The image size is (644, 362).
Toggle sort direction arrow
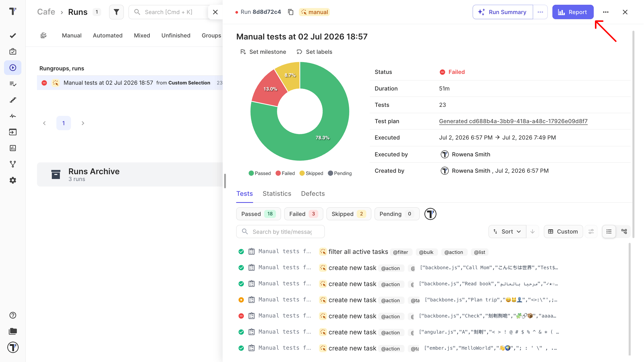click(x=533, y=232)
